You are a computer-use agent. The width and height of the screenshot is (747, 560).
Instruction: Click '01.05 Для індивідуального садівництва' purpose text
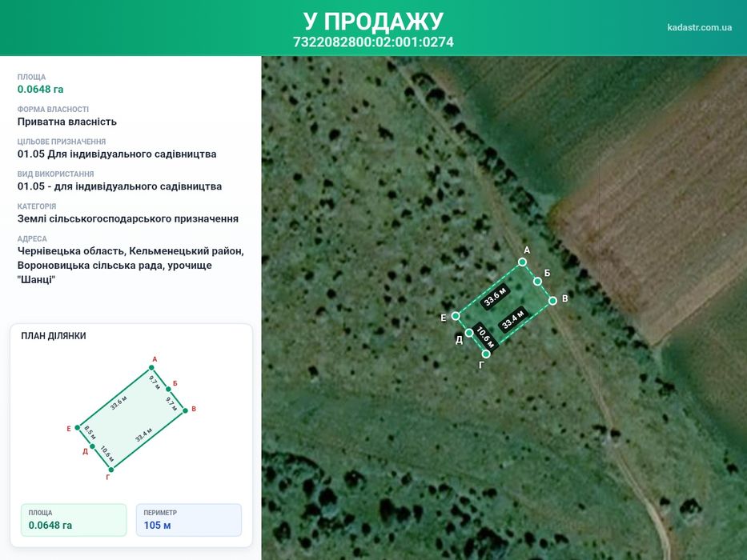[x=117, y=154]
